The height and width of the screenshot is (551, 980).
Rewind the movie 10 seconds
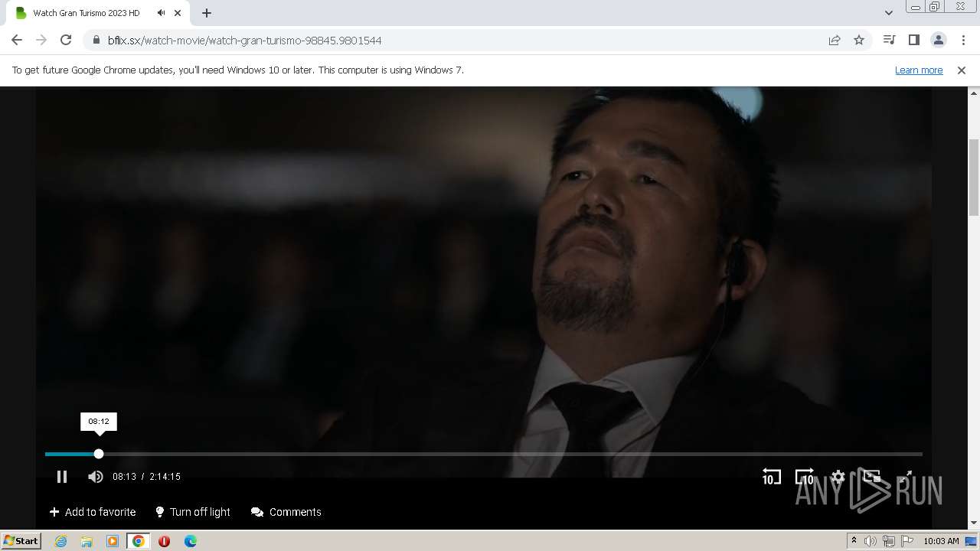pos(771,477)
